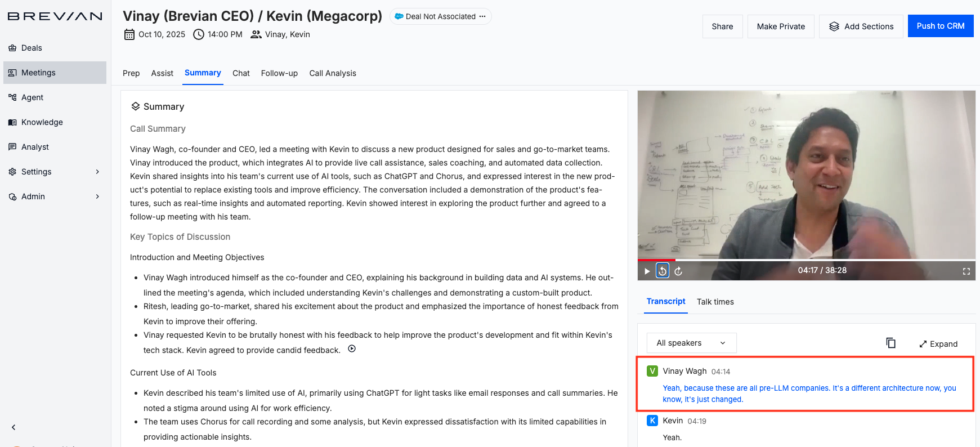Click the Add Sections button

pyautogui.click(x=861, y=26)
